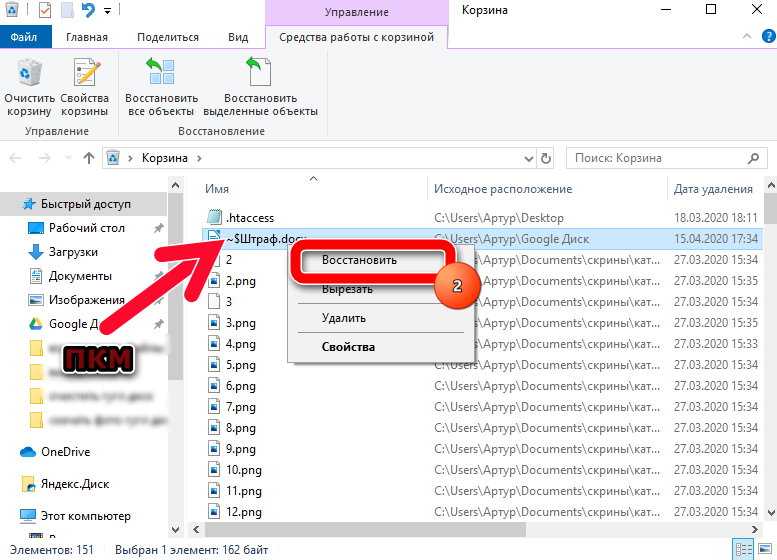Select the 6.png file icon

pos(214,386)
